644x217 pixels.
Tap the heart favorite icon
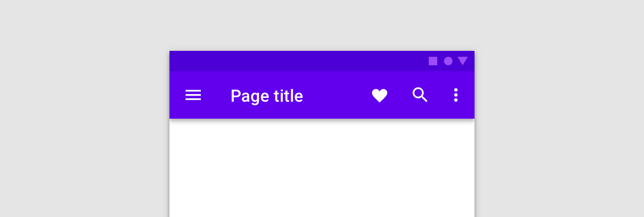[x=380, y=95]
